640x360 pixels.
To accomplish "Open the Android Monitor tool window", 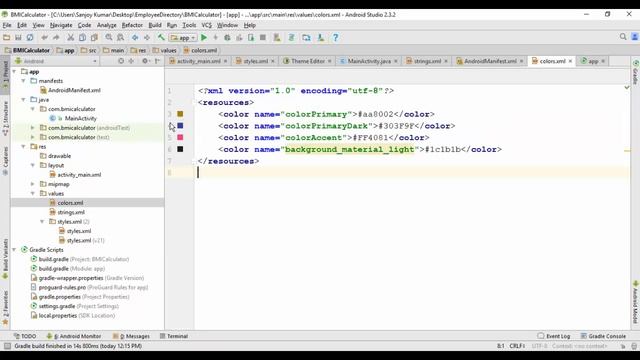I will click(74, 336).
